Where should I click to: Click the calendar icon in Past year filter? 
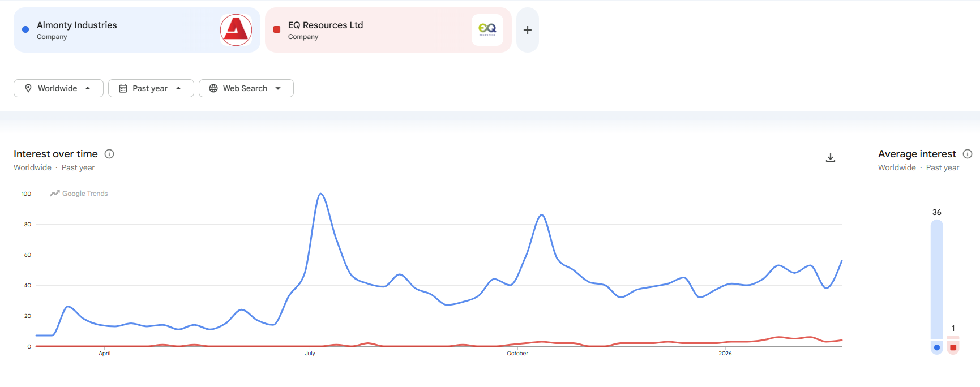pyautogui.click(x=123, y=88)
